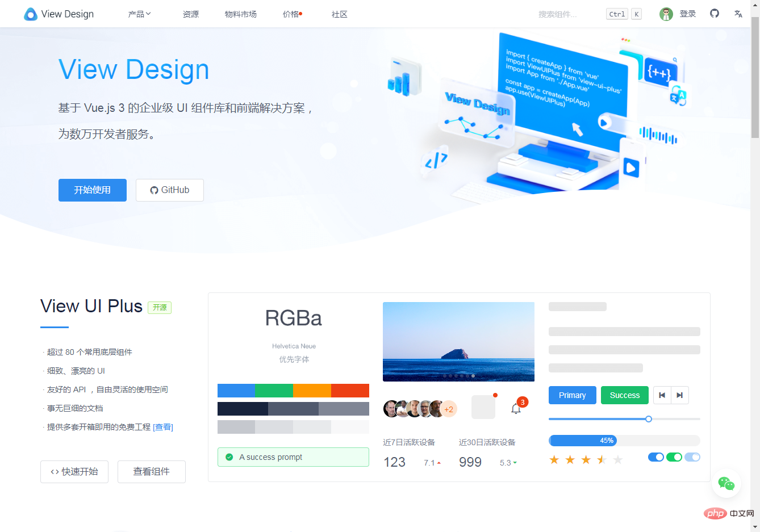The height and width of the screenshot is (532, 760).
Task: Click the statistic value 123
Action: pos(395,462)
